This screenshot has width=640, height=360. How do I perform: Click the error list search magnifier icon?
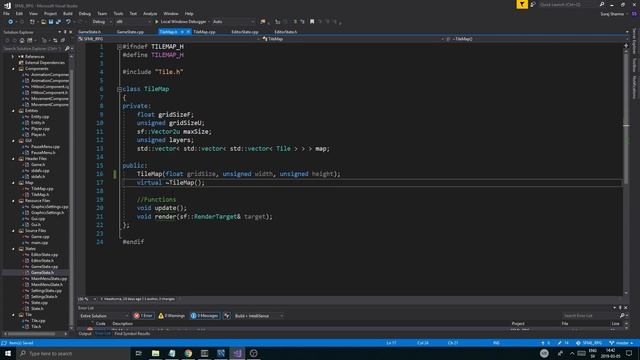pos(622,316)
